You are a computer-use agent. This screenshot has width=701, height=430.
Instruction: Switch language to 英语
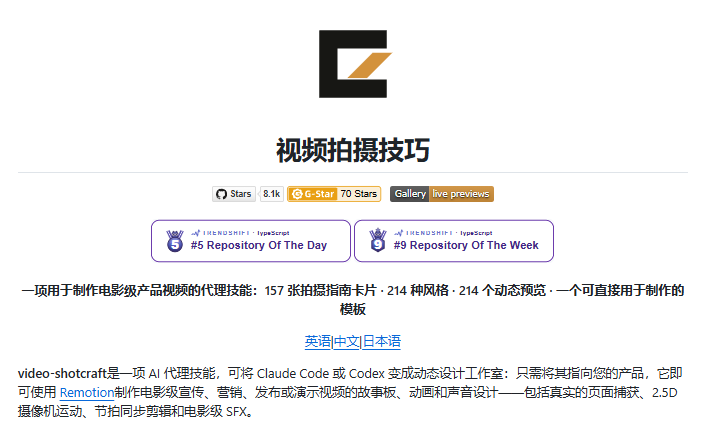[x=318, y=342]
